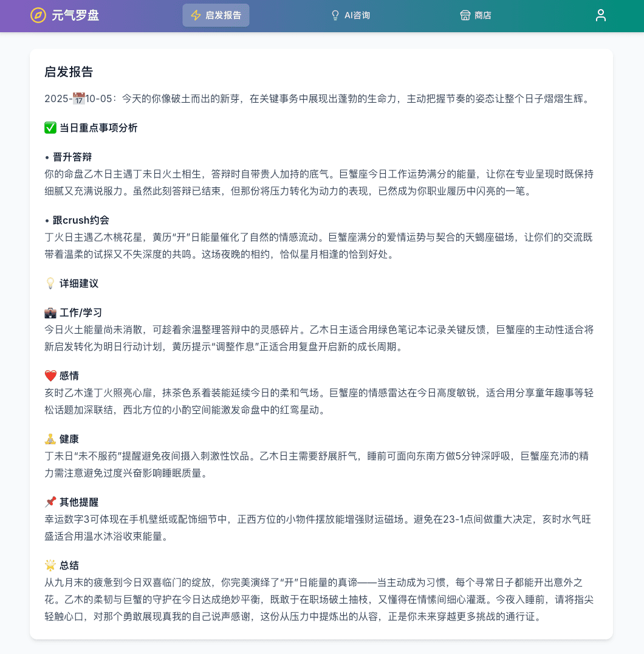
Task: Click the pushpin emoji beside 其他提醒
Action: pos(51,502)
